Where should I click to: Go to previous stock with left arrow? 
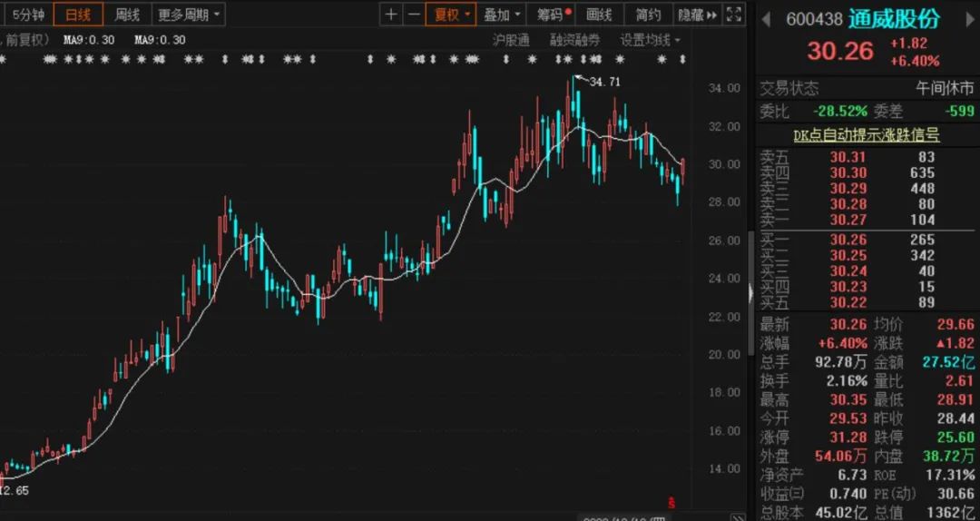(x=766, y=20)
